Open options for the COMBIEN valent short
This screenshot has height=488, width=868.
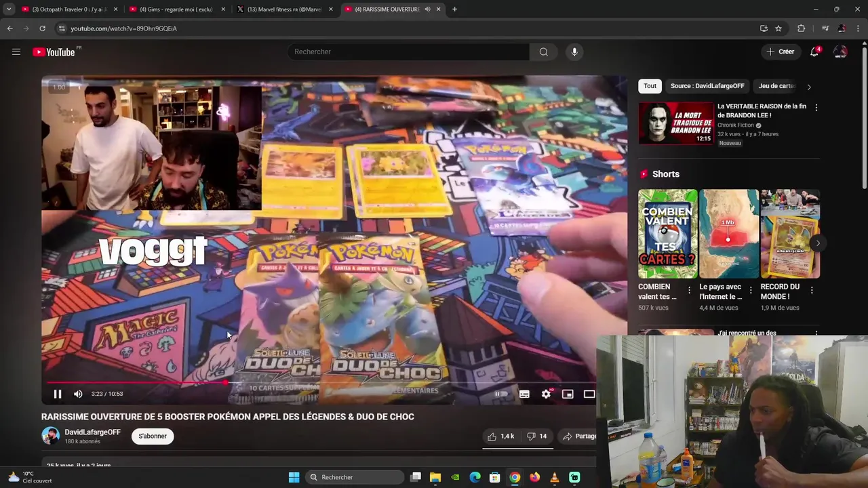pyautogui.click(x=690, y=291)
